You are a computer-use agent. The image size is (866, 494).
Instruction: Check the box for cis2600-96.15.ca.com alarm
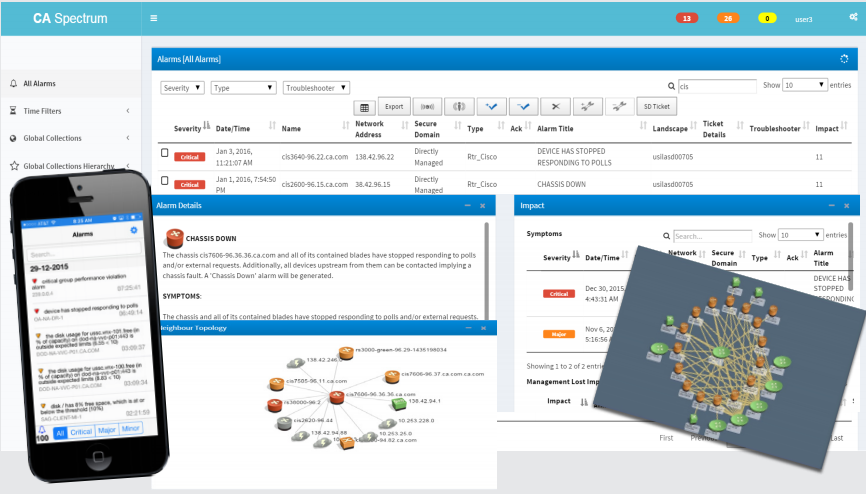[x=165, y=180]
